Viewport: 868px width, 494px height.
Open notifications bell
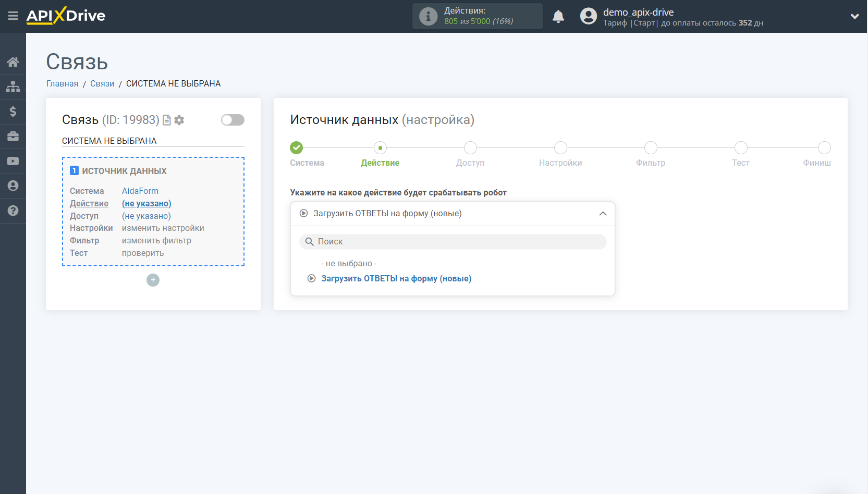(x=558, y=16)
